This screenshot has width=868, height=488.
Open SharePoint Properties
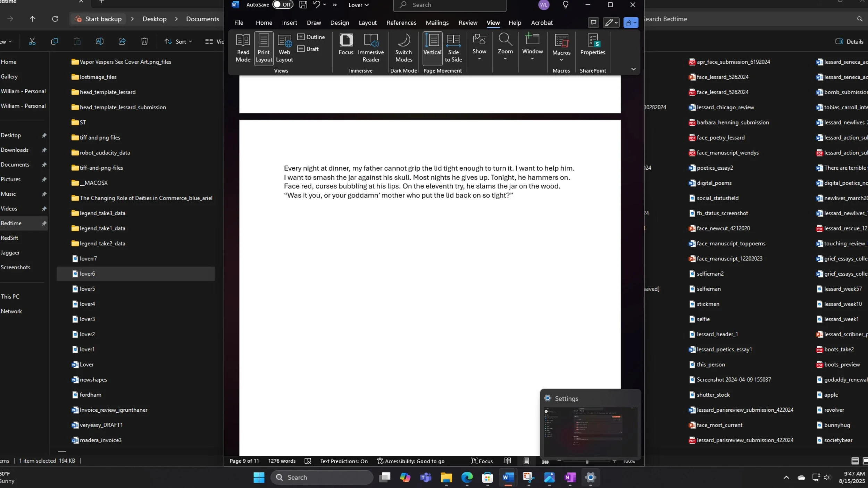tap(592, 44)
